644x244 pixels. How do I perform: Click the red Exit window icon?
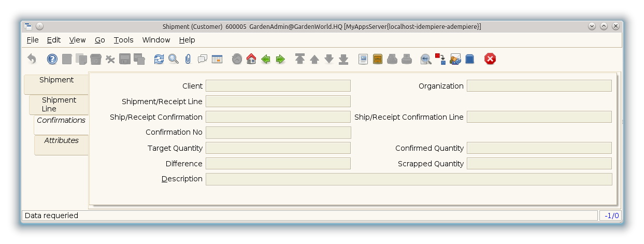[490, 59]
